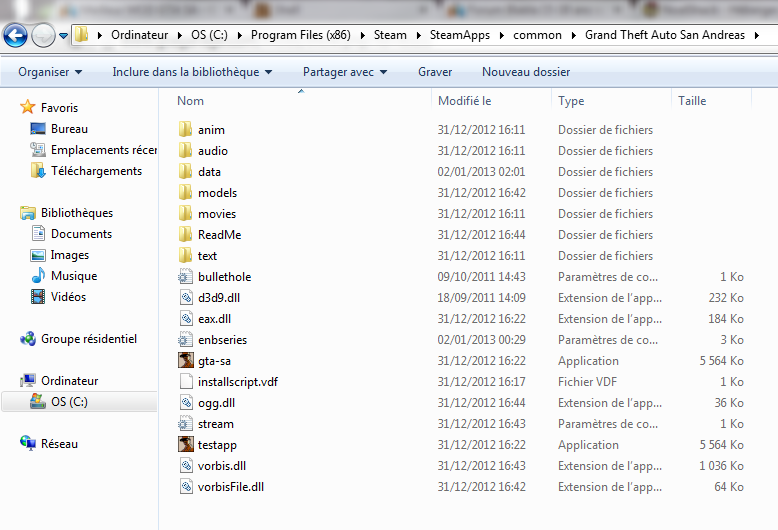
Task: Create a Nouveau dossier
Action: [526, 72]
